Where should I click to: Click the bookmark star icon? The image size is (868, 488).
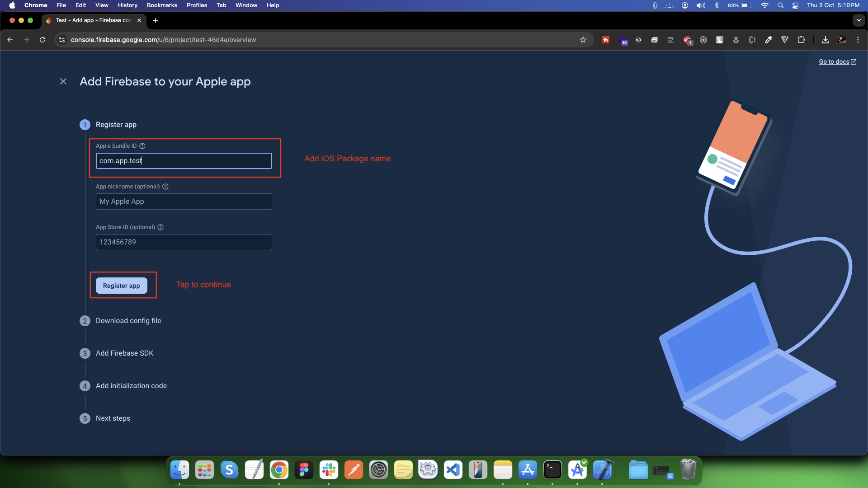[583, 39]
